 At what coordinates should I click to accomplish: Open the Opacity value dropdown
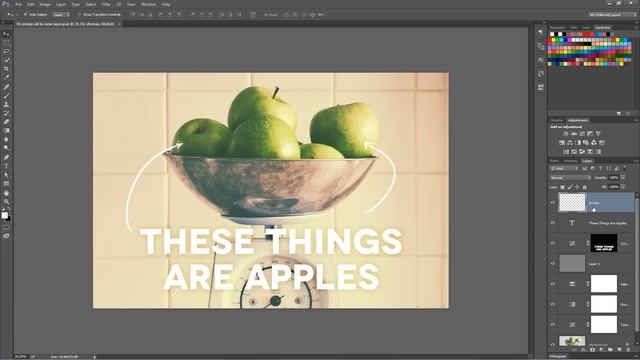[623, 178]
